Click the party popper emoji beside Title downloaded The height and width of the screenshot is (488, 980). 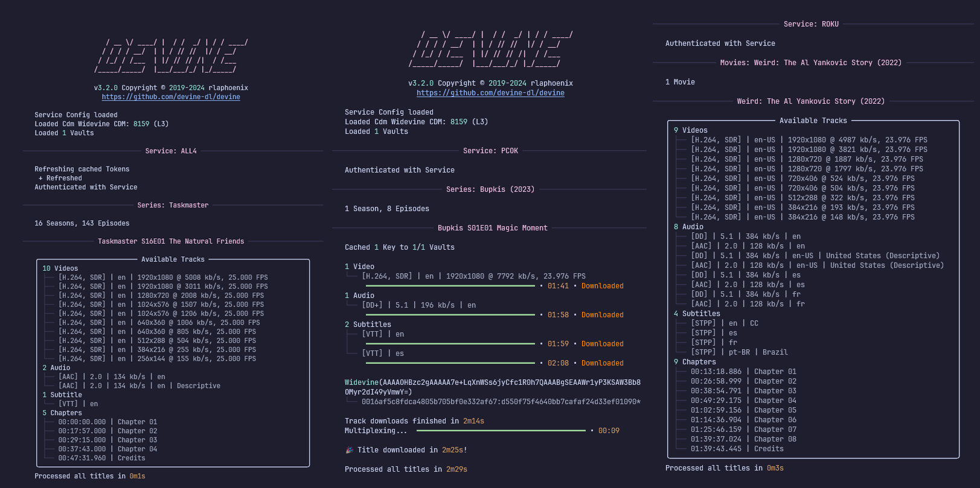point(349,450)
